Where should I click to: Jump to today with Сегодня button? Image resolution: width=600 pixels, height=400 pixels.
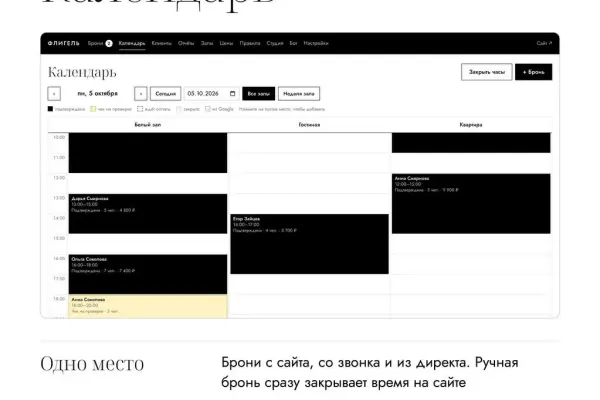[x=165, y=94]
